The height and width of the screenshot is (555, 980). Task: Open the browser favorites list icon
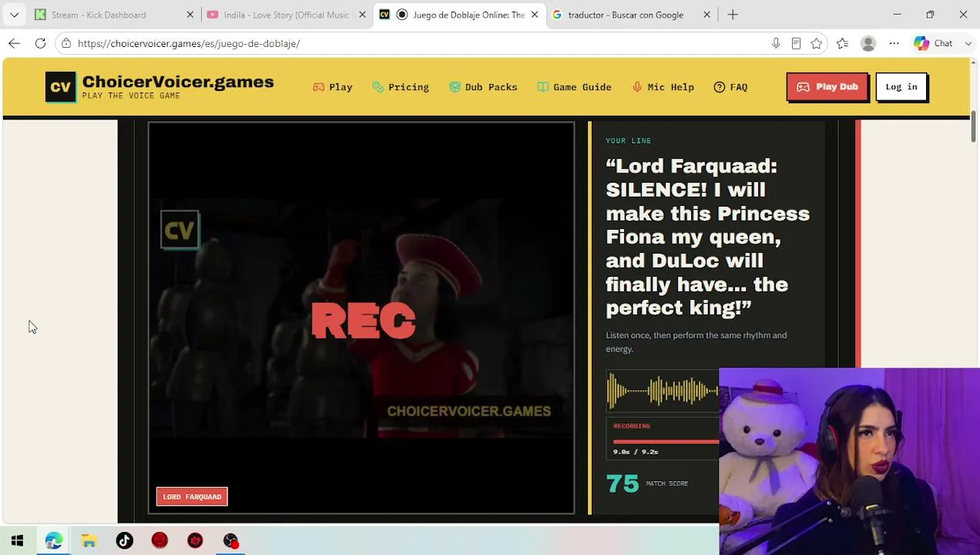842,43
